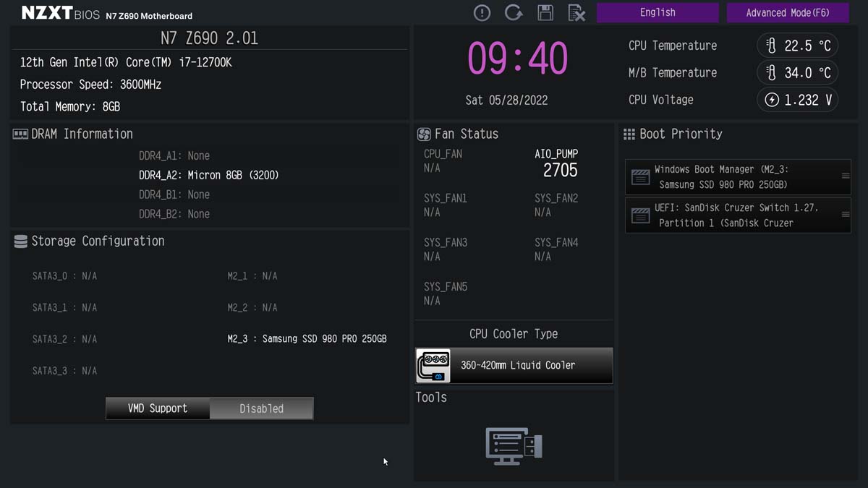Click the M/B Temperature thermometer icon
The image size is (868, 488).
click(x=771, y=73)
